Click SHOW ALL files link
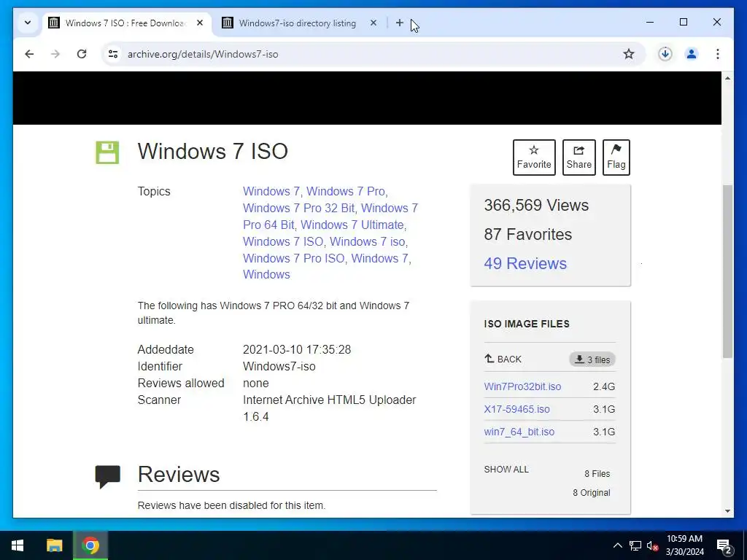 (x=506, y=469)
